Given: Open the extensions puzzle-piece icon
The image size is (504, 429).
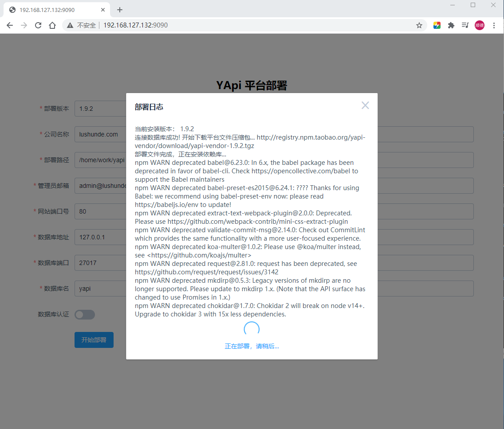Looking at the screenshot, I should point(451,25).
